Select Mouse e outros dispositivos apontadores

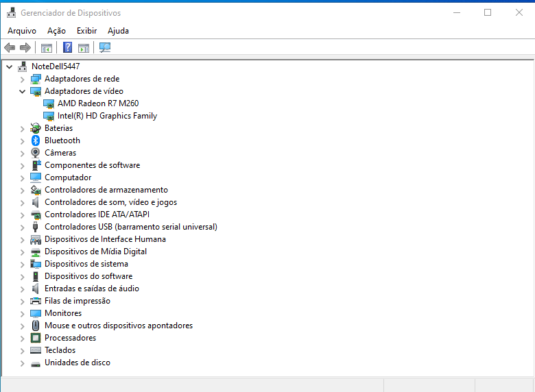[x=119, y=326]
